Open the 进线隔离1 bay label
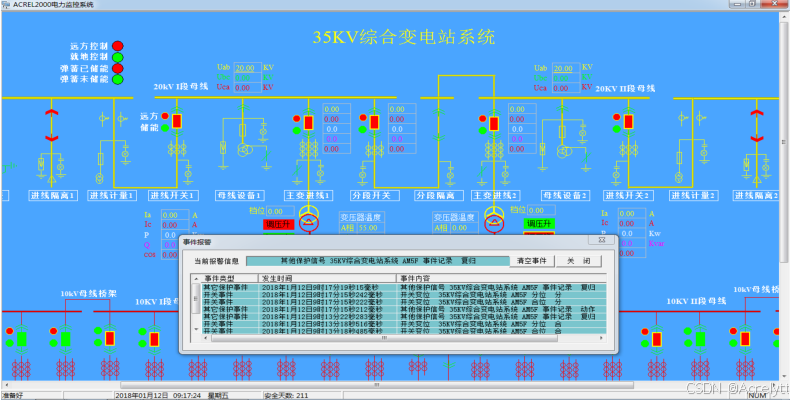Screen dimensions: 793x402 tap(53, 196)
